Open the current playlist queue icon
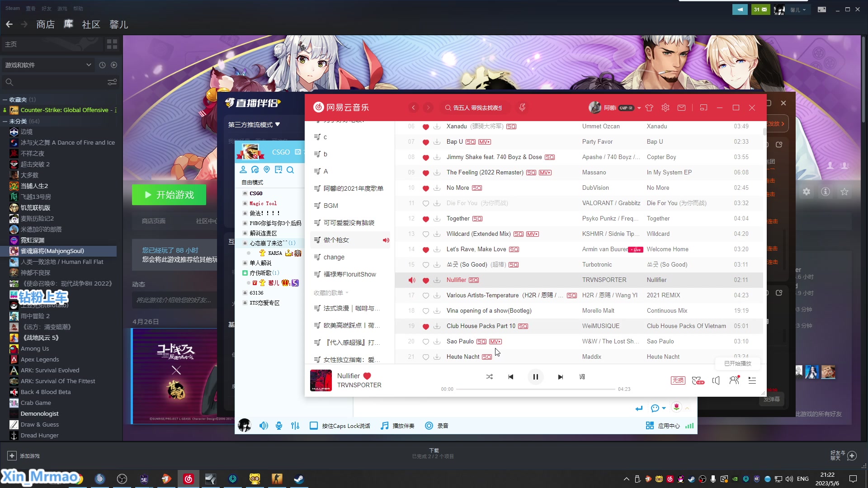The height and width of the screenshot is (488, 868). coord(752,380)
